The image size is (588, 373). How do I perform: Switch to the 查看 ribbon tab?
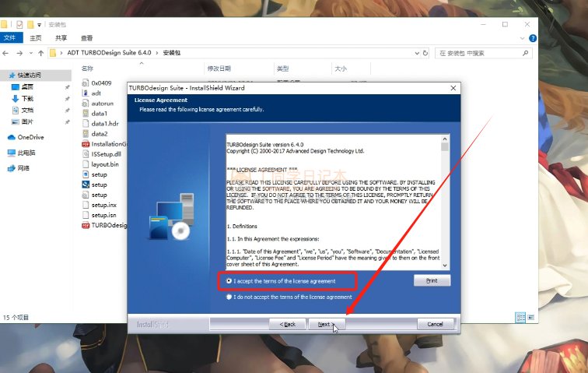click(86, 38)
